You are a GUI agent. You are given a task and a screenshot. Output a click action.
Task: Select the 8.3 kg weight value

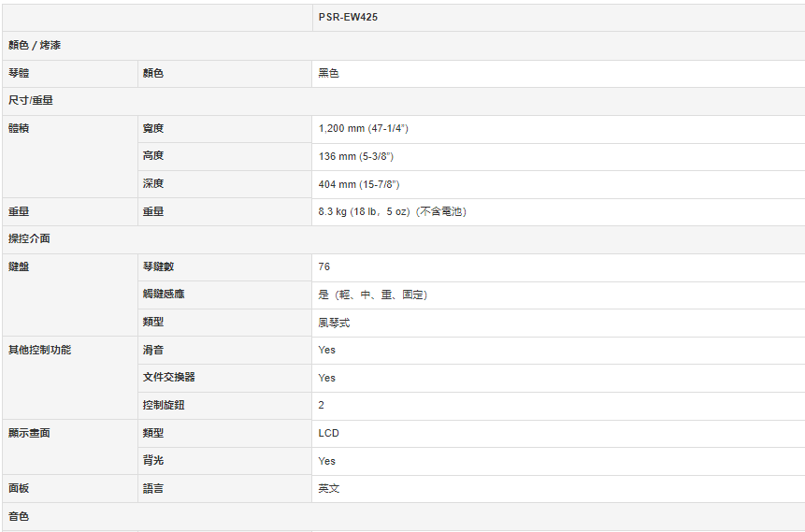pyautogui.click(x=392, y=211)
